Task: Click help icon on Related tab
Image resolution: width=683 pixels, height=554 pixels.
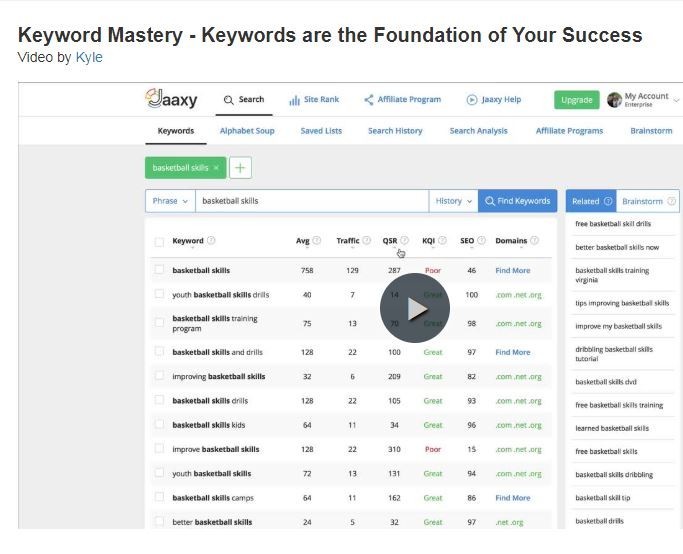Action: [x=608, y=201]
